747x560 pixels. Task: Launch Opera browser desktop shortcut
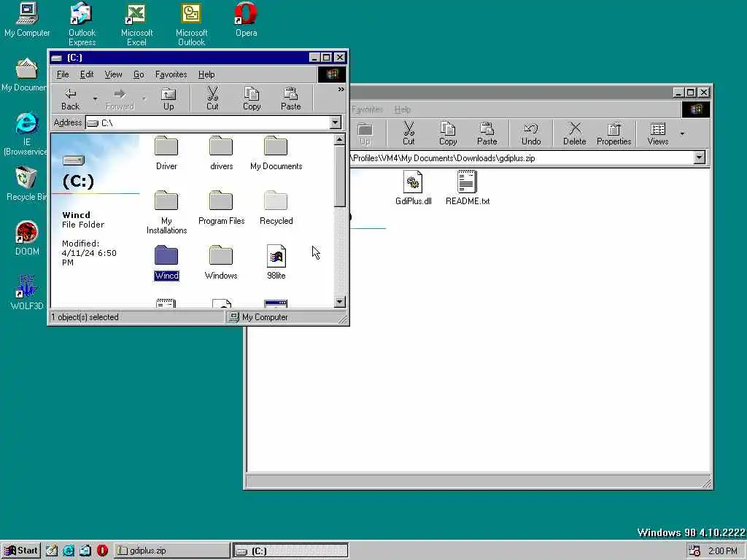[x=246, y=20]
